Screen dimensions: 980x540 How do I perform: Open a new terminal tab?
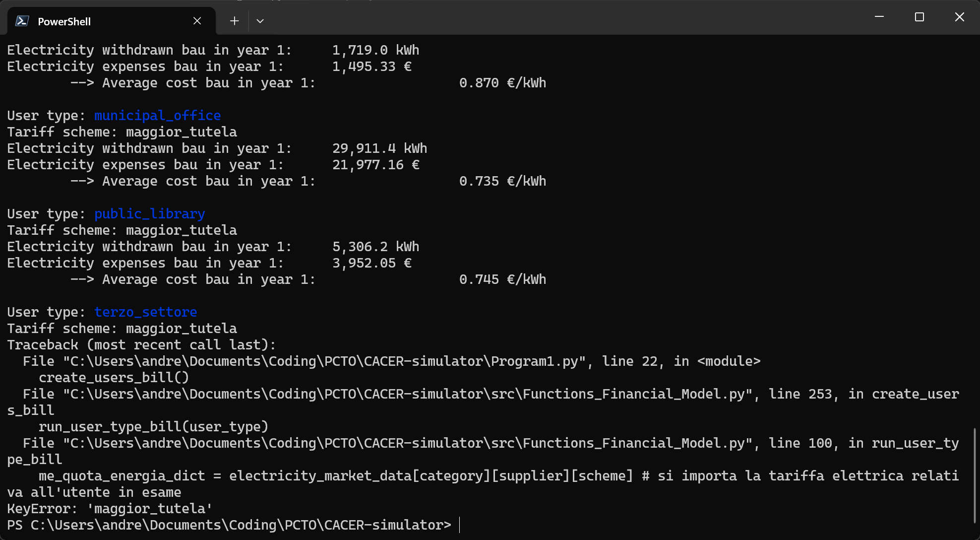(x=235, y=21)
